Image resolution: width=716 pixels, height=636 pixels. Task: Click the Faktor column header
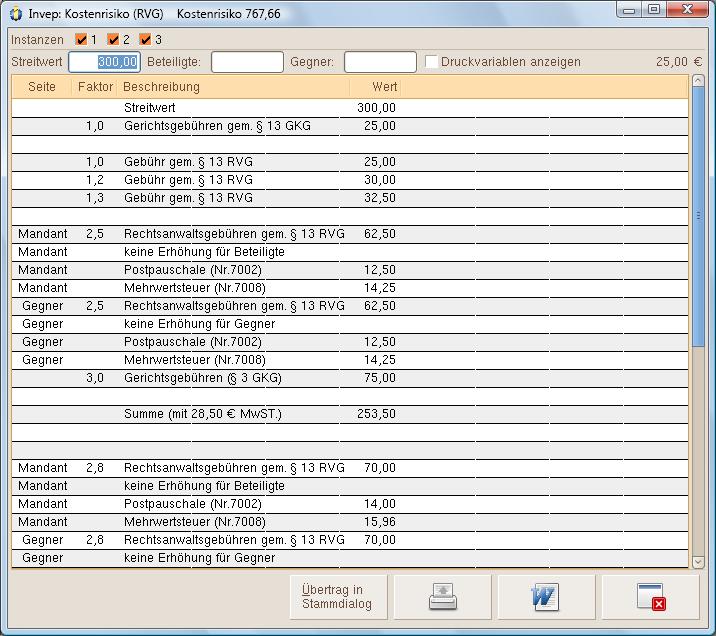pyautogui.click(x=95, y=87)
